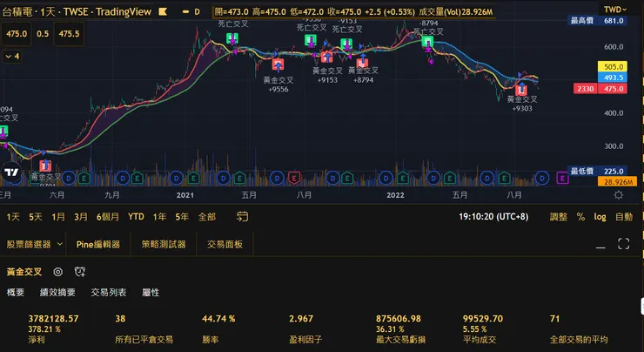Screen dimensions: 644x352
Task: Click the 2021 label on time axis
Action: [x=184, y=195]
